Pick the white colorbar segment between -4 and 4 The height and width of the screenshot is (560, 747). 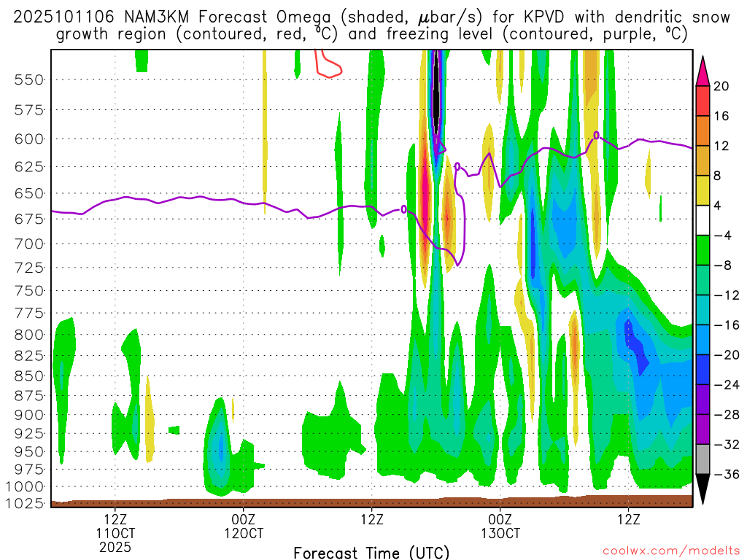703,220
